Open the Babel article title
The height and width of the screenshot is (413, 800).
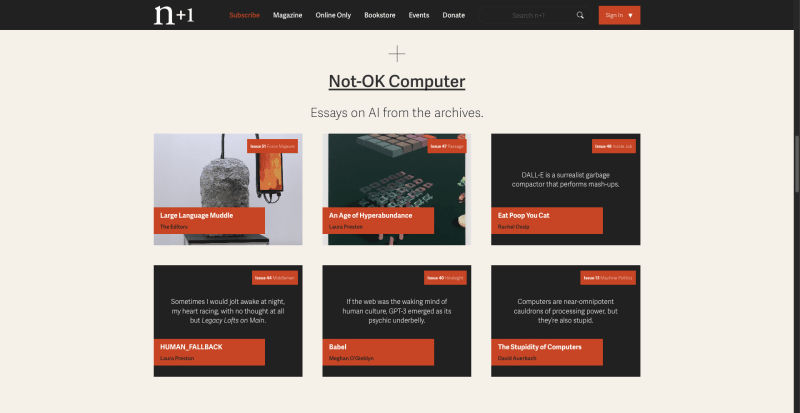(x=338, y=347)
